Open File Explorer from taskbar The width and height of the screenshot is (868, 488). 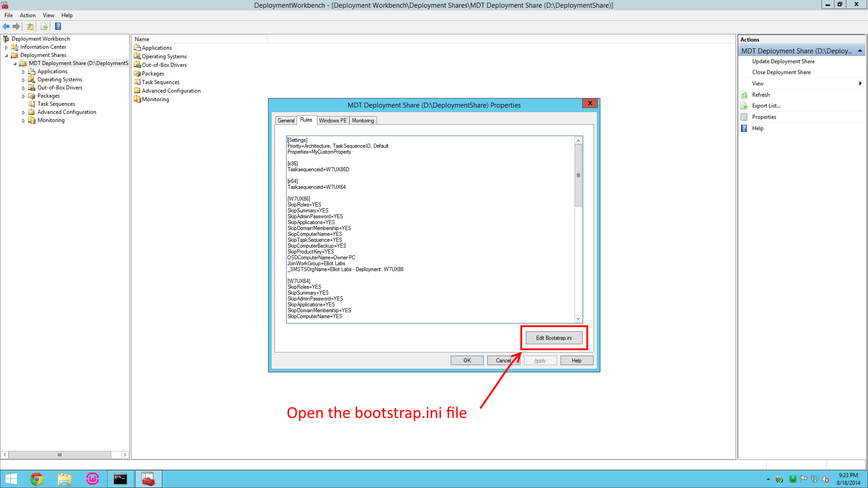(65, 479)
